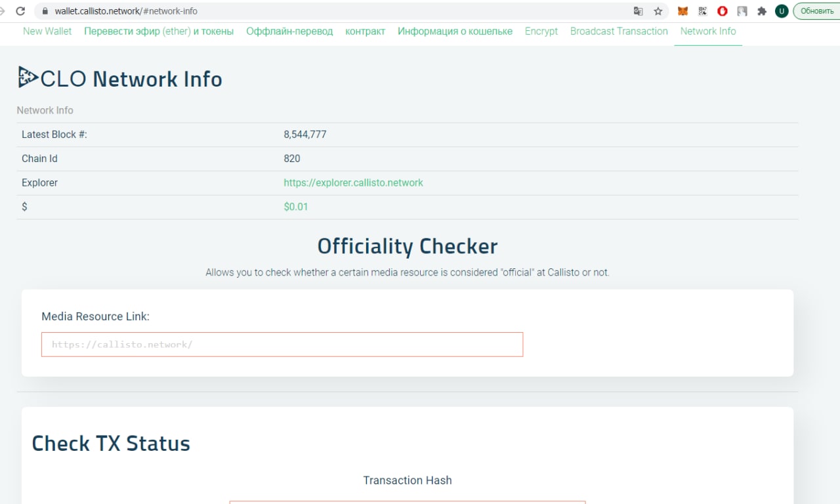Click the Transaction Hash label
Image resolution: width=840 pixels, height=504 pixels.
click(408, 480)
